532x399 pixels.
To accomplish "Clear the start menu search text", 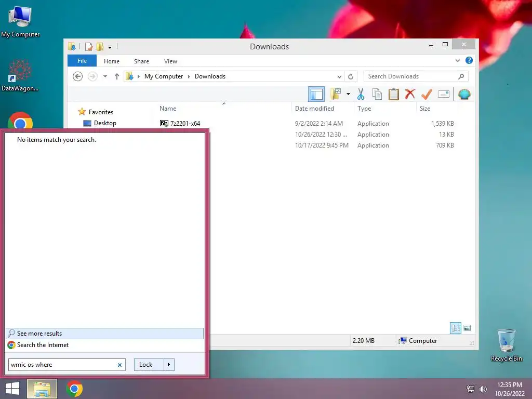I will (x=119, y=365).
